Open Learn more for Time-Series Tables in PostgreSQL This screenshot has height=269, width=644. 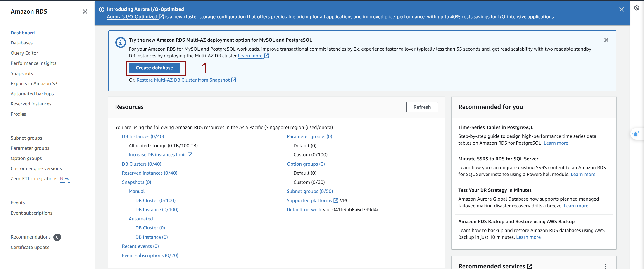pyautogui.click(x=556, y=143)
